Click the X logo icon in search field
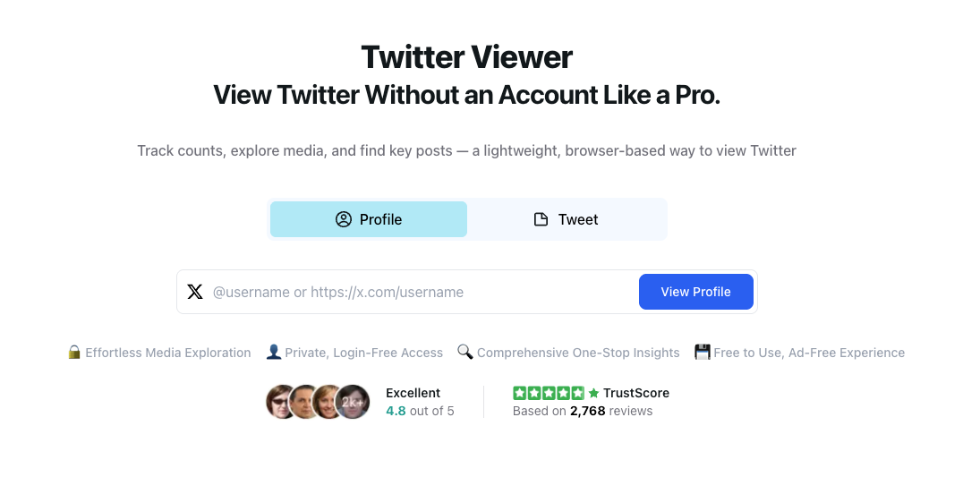This screenshot has height=494, width=980. click(x=195, y=292)
